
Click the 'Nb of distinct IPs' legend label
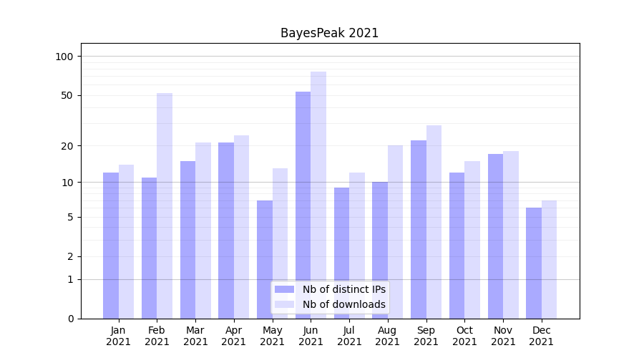pos(343,289)
